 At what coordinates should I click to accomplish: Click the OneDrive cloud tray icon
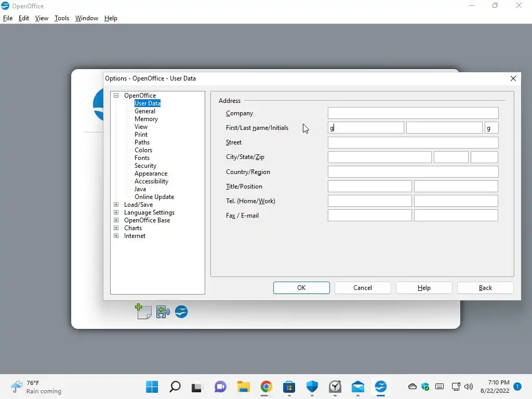tap(412, 387)
